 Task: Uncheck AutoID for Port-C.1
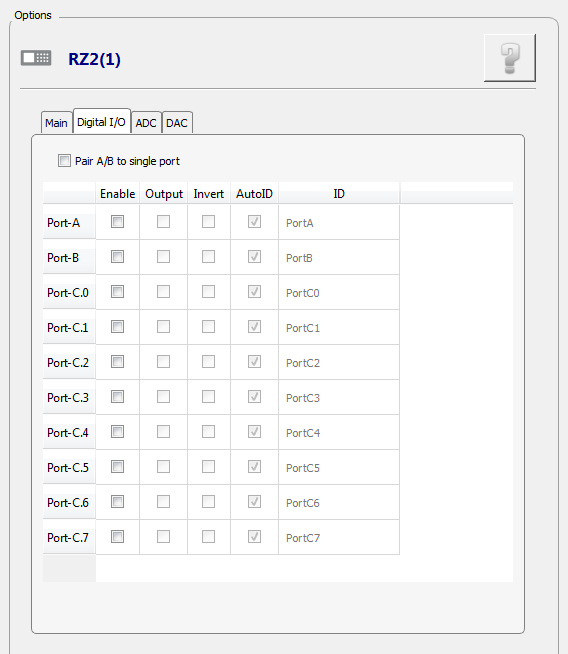254,327
